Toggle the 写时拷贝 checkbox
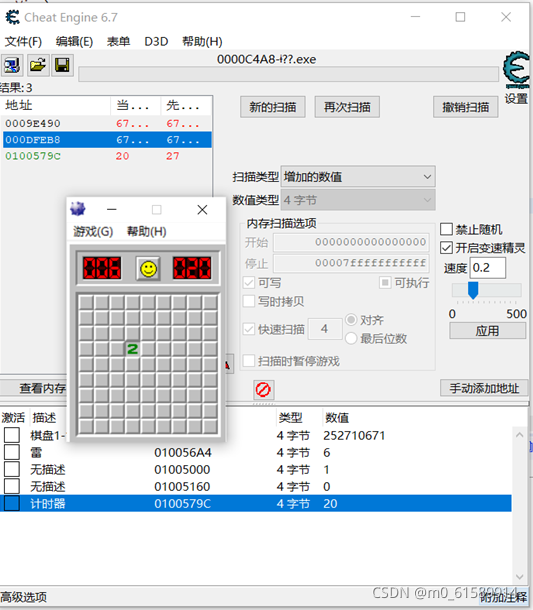Screen dimensions: 533x610 point(249,301)
